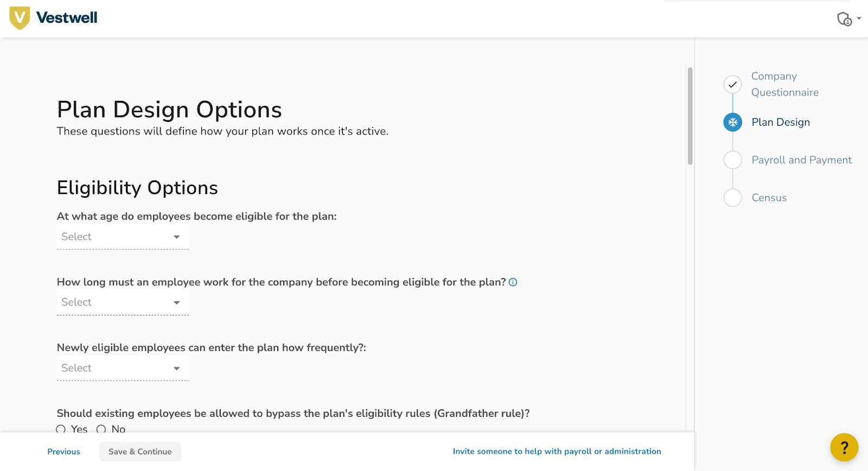Click the page vertical scrollbar thumb
This screenshot has height=471, width=868.
tap(690, 116)
